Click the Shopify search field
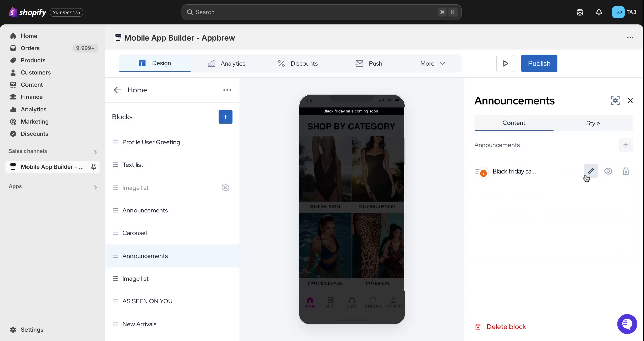This screenshot has height=341, width=644. coord(321,12)
